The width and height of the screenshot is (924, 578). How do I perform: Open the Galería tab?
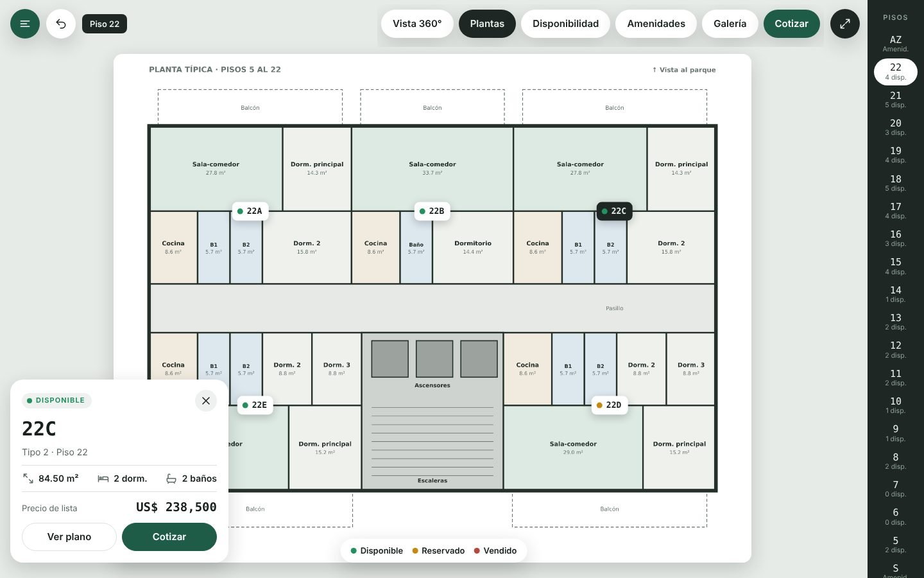730,24
